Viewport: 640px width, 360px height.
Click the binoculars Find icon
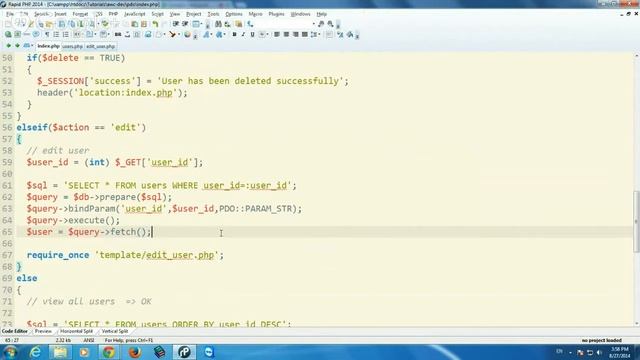pyautogui.click(x=218, y=24)
